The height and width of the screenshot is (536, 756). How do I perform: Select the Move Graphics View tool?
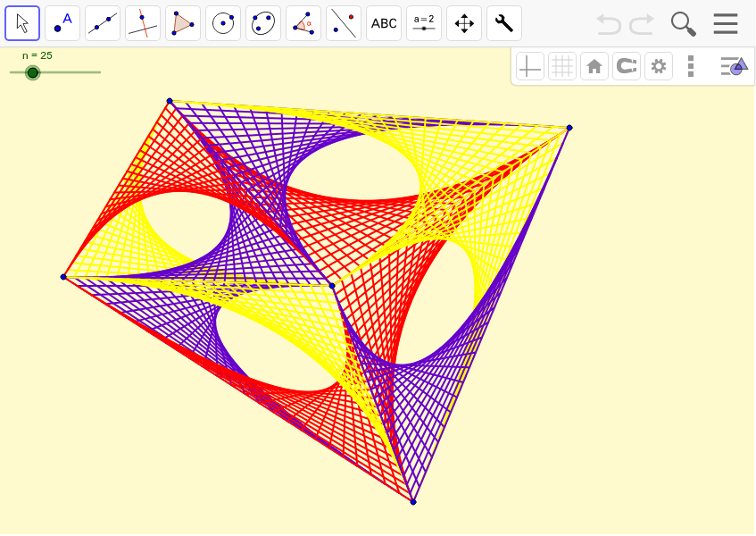point(464,23)
